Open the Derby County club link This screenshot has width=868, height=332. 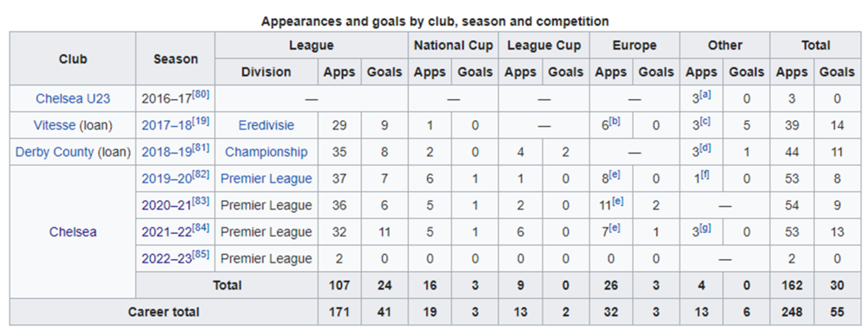(x=54, y=152)
